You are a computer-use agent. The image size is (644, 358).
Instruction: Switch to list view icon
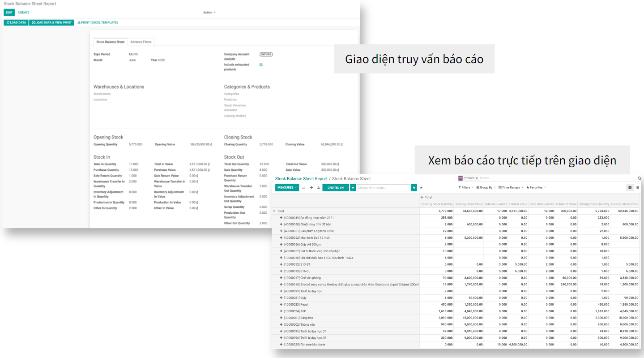(x=637, y=187)
